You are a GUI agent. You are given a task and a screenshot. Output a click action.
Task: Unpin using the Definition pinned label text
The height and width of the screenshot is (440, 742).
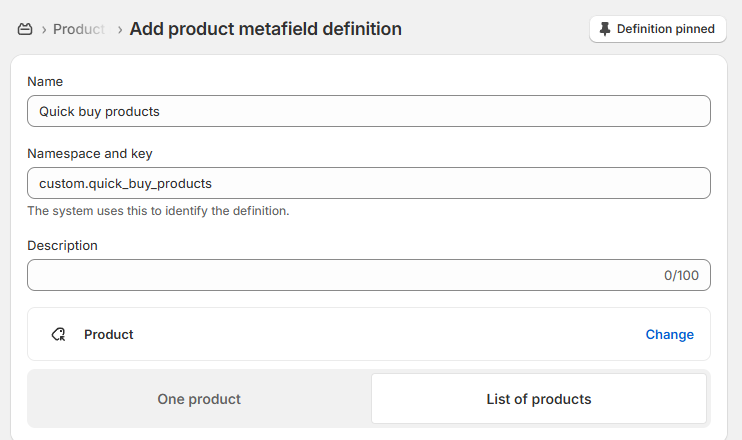point(665,29)
